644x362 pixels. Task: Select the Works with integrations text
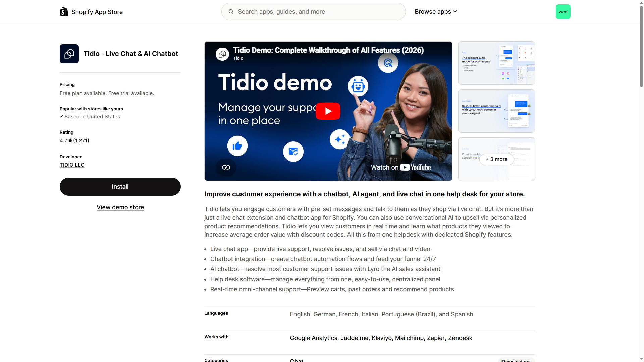coord(381,338)
